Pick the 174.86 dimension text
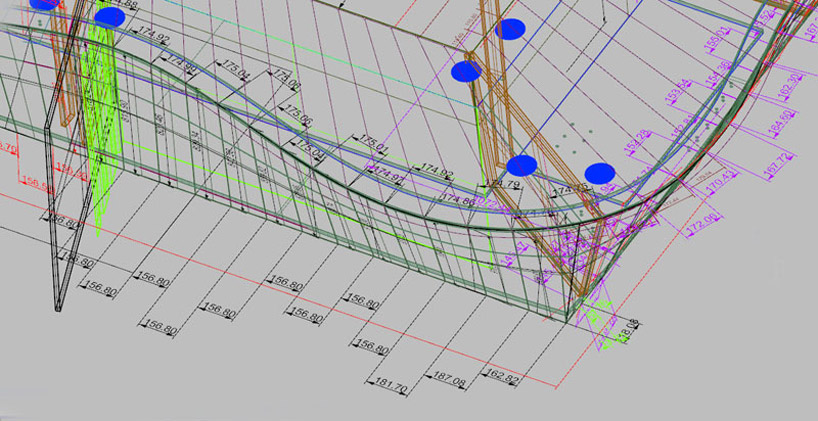This screenshot has width=818, height=421. (459, 200)
